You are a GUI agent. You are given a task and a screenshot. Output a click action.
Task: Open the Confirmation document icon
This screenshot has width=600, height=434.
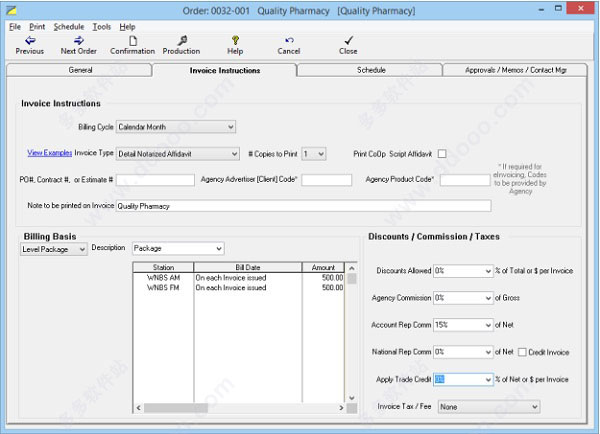point(132,45)
